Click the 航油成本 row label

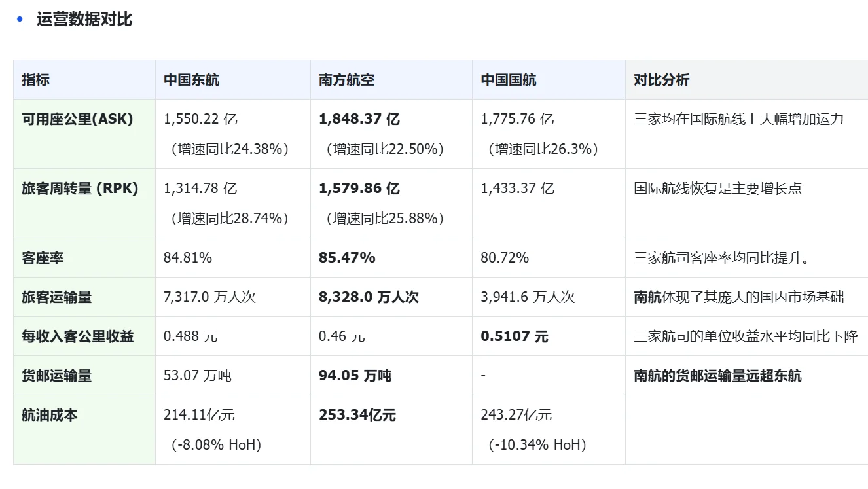[49, 415]
